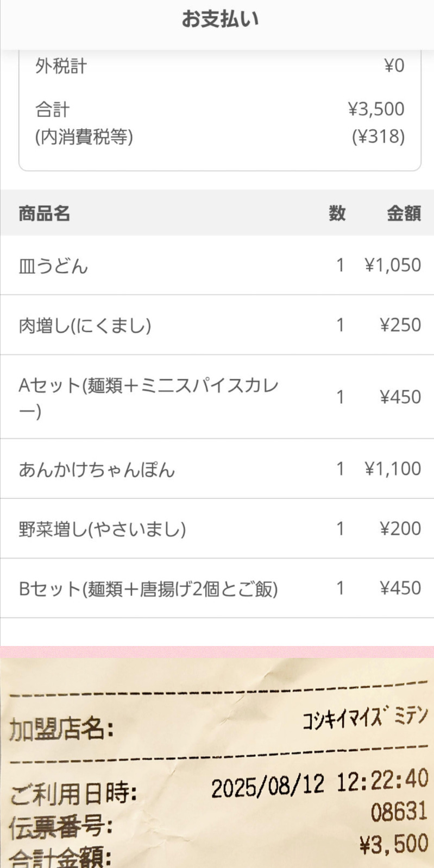Click the ¥1,050 price
Viewport: 434px width, 868px height.
pos(393,265)
